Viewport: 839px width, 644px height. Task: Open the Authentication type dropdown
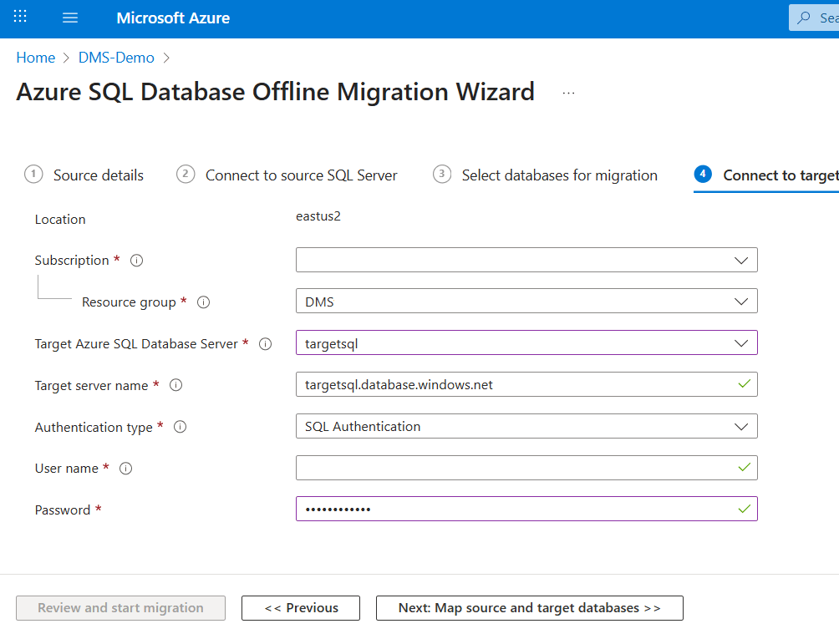[526, 426]
